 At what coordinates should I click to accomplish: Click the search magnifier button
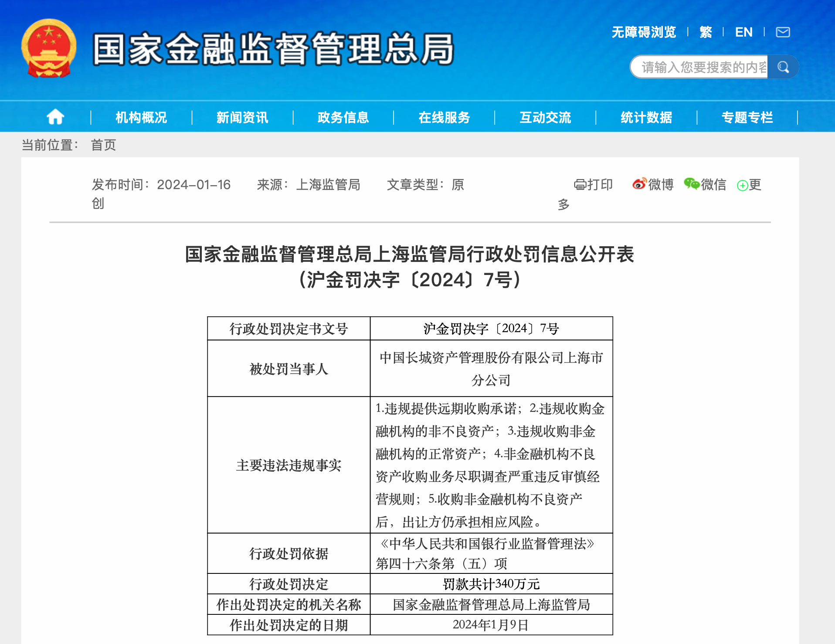783,67
